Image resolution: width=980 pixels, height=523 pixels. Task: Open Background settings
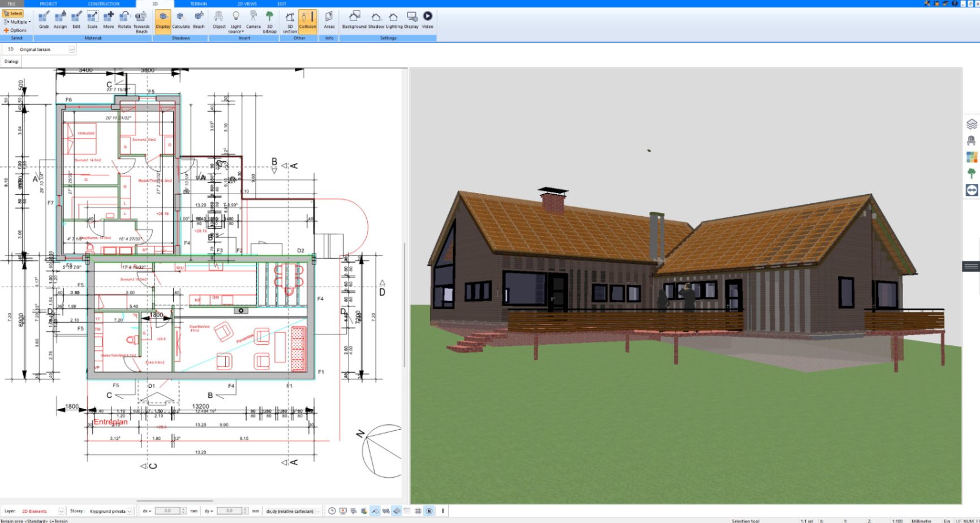[354, 20]
